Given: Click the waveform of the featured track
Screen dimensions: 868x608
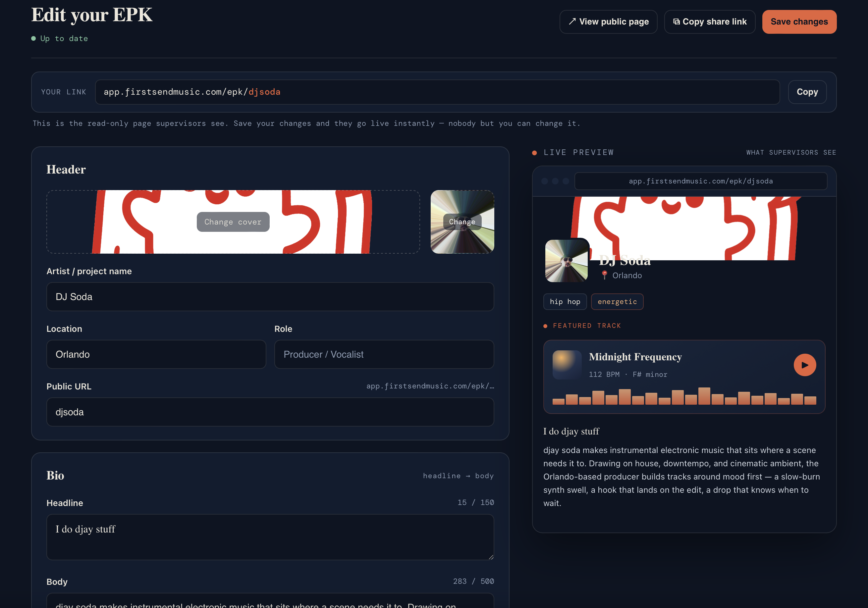Looking at the screenshot, I should click(684, 396).
